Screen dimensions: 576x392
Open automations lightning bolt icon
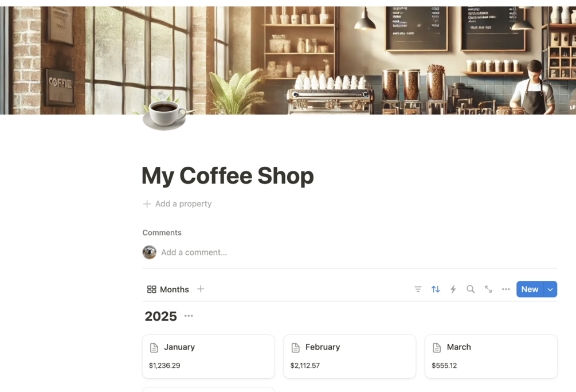453,289
